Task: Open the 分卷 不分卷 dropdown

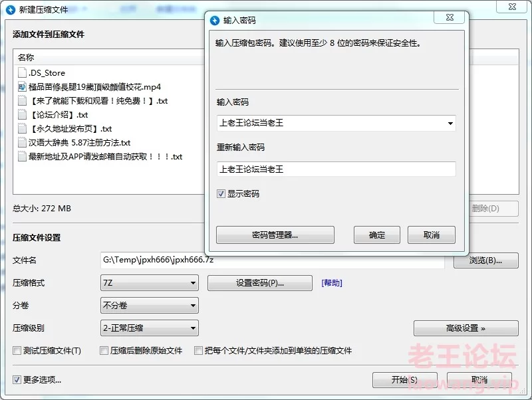Action: 149,306
